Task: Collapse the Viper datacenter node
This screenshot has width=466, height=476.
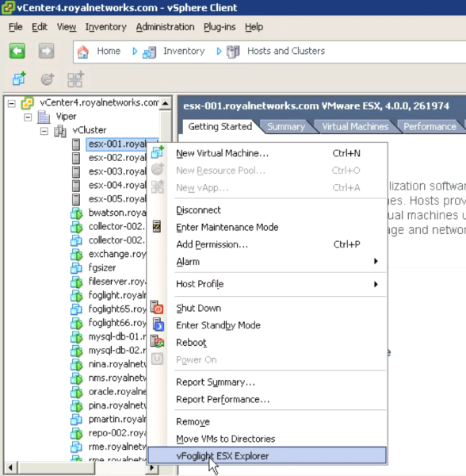Action: (x=28, y=117)
